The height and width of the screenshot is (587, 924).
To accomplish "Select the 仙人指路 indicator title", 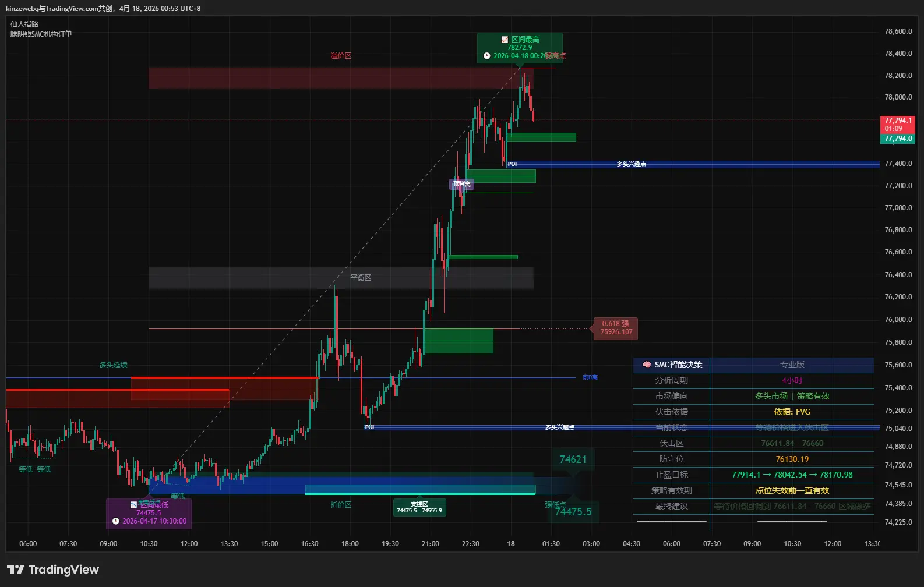I will coord(24,24).
